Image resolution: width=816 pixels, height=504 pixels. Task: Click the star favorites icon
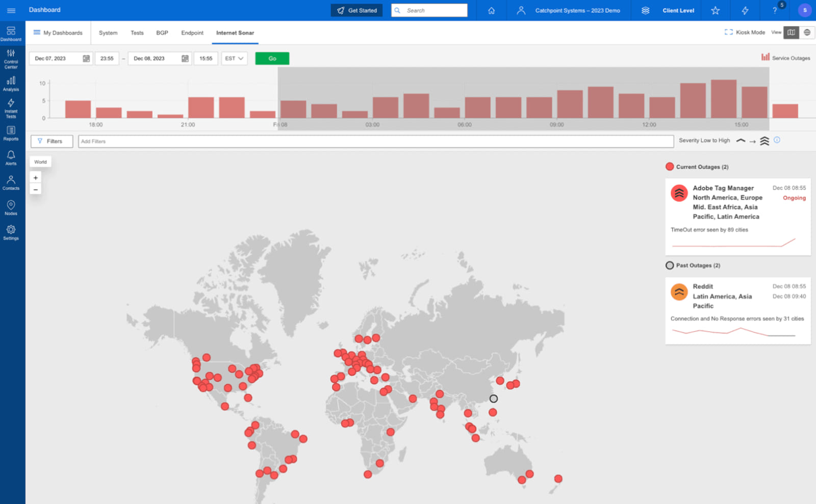[x=715, y=10]
